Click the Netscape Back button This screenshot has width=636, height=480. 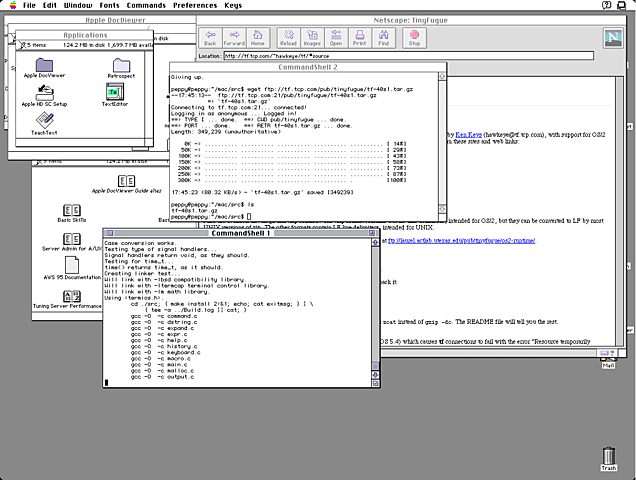210,38
